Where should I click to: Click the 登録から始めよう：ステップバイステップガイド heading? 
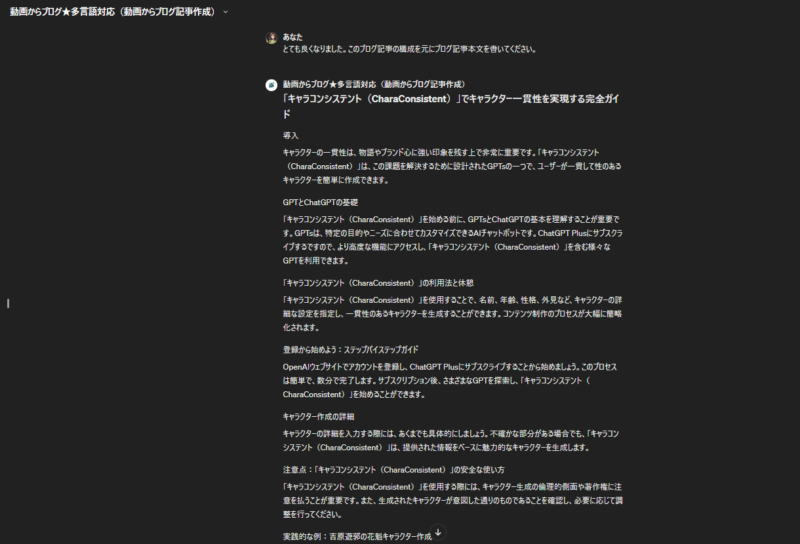point(351,350)
